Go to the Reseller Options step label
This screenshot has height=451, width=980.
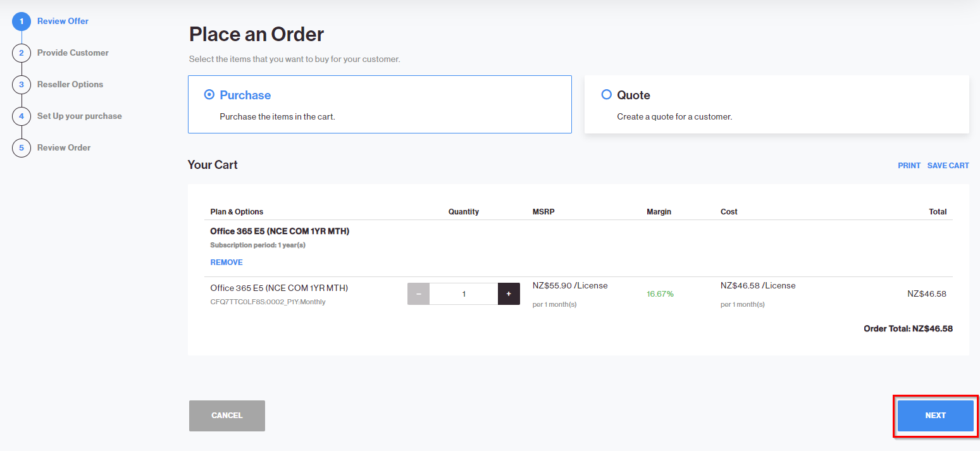[x=70, y=84]
